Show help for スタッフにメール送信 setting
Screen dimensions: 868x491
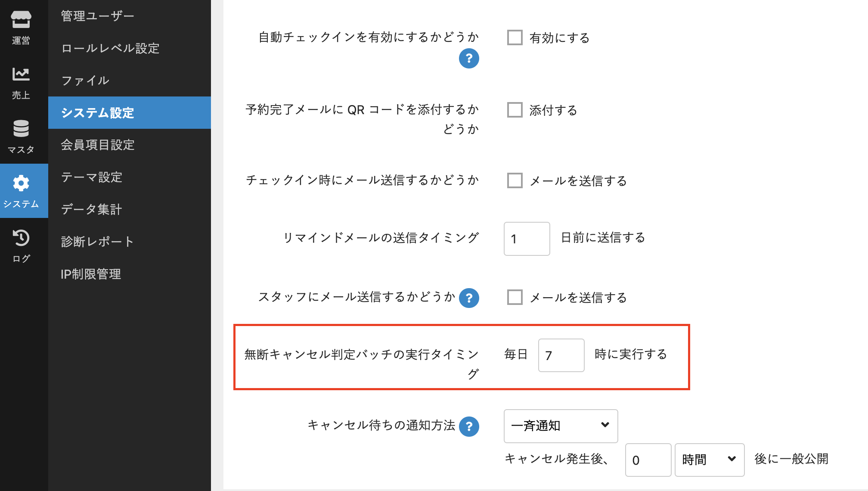click(x=469, y=298)
